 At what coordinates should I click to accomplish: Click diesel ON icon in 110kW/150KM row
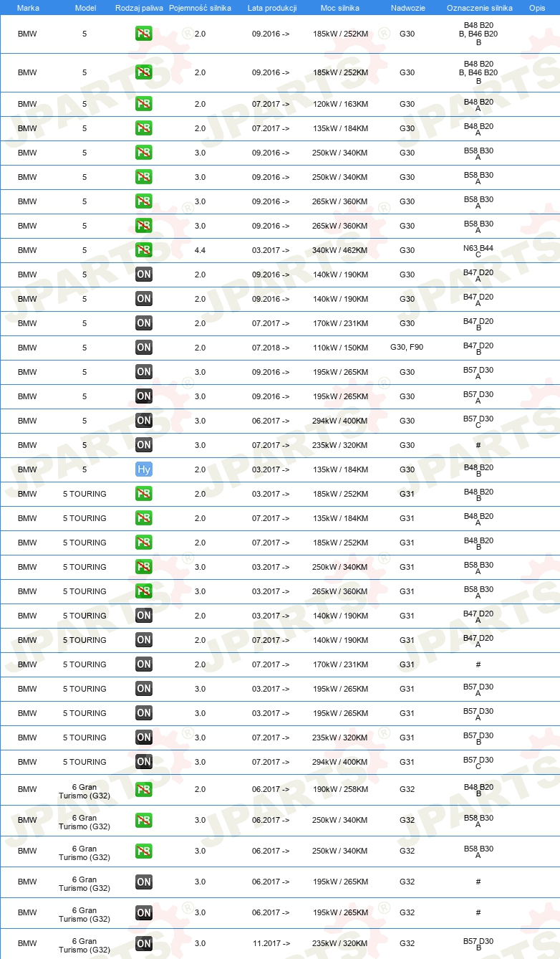point(144,348)
